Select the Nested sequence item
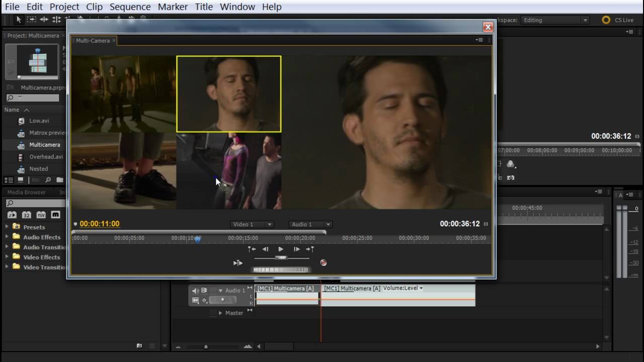 click(x=39, y=169)
